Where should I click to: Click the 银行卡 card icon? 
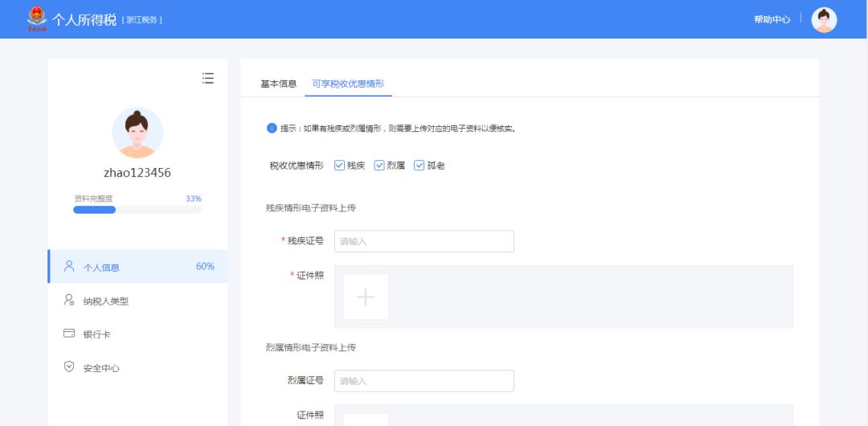(69, 334)
